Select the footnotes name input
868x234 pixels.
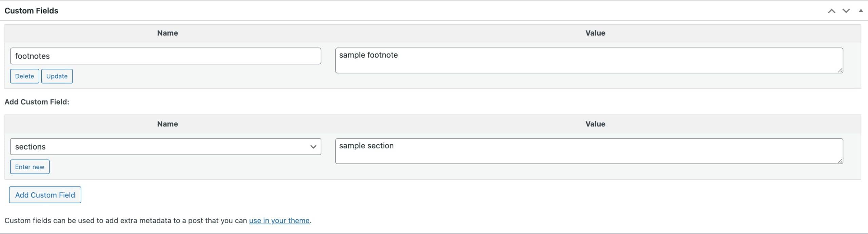[x=166, y=56]
